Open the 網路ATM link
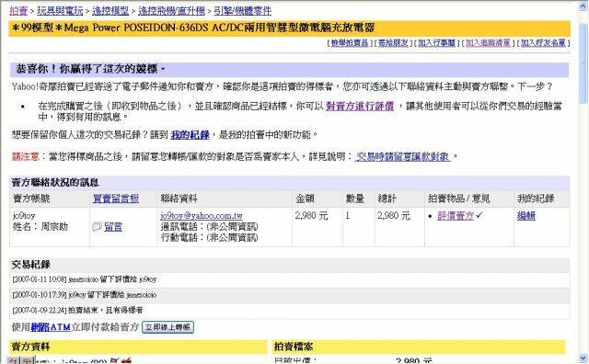Viewport: 589px width, 364px height. coord(51,327)
